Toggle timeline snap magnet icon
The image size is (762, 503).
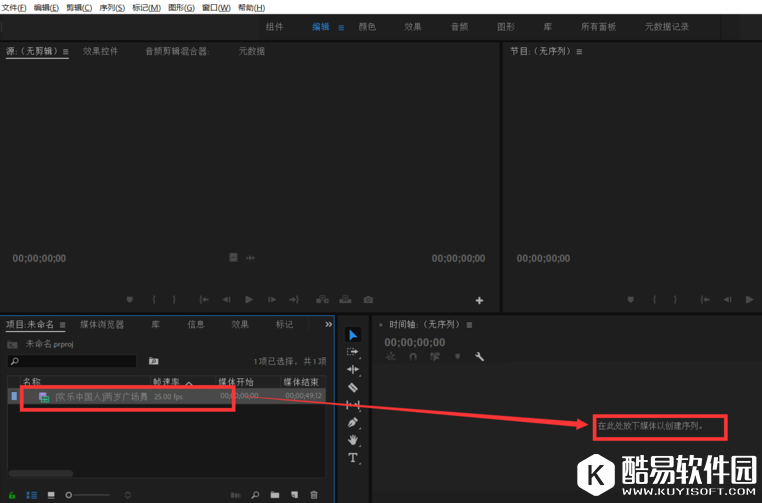coord(411,356)
